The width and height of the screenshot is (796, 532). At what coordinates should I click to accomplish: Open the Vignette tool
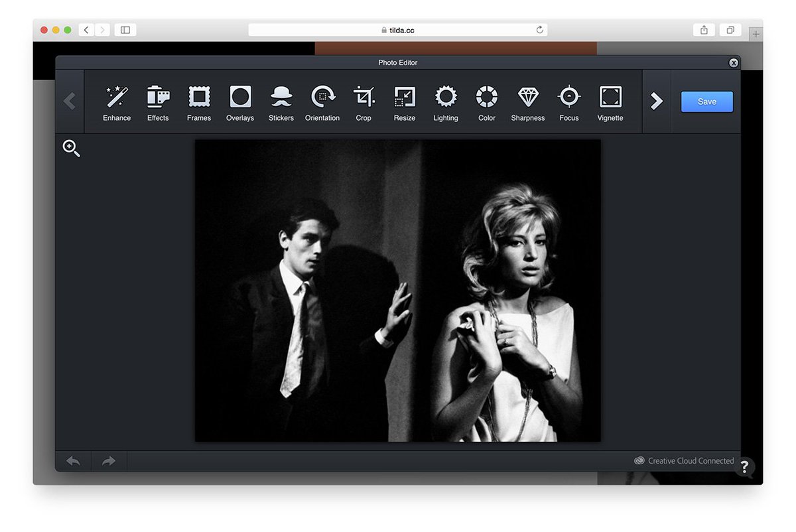(x=610, y=103)
